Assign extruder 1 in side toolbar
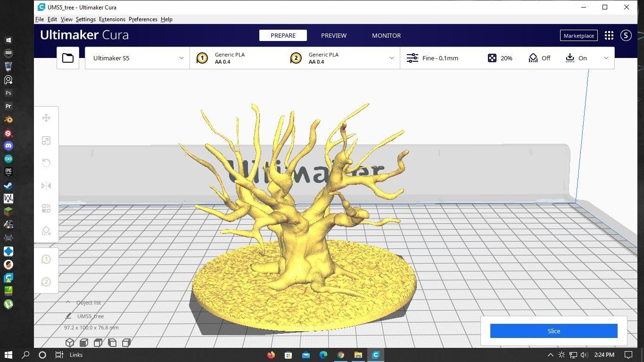The image size is (644, 362). coord(46,259)
